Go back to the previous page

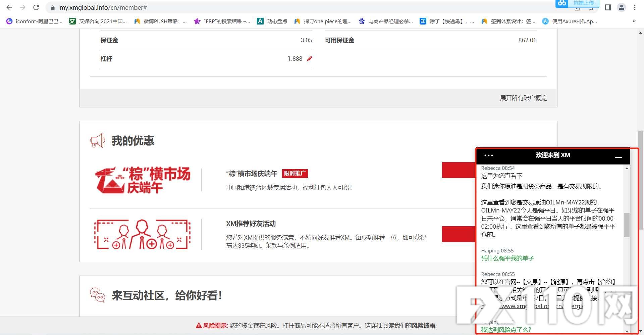coord(9,7)
